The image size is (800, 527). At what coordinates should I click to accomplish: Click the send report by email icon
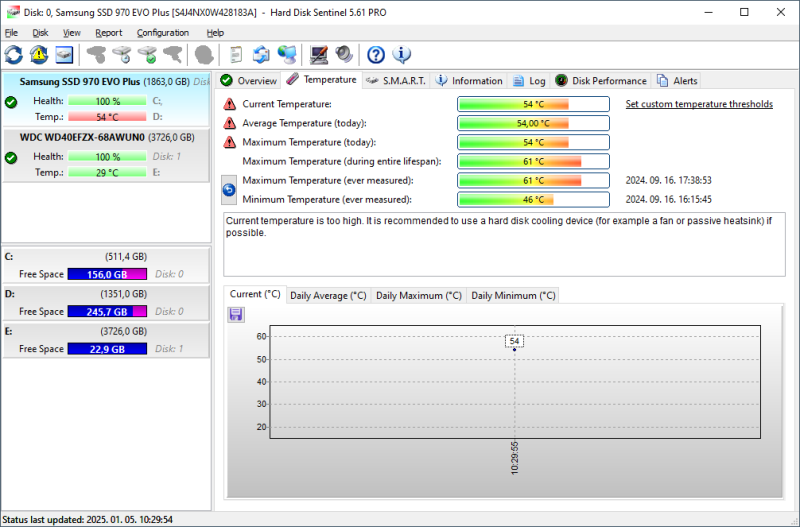coord(261,55)
